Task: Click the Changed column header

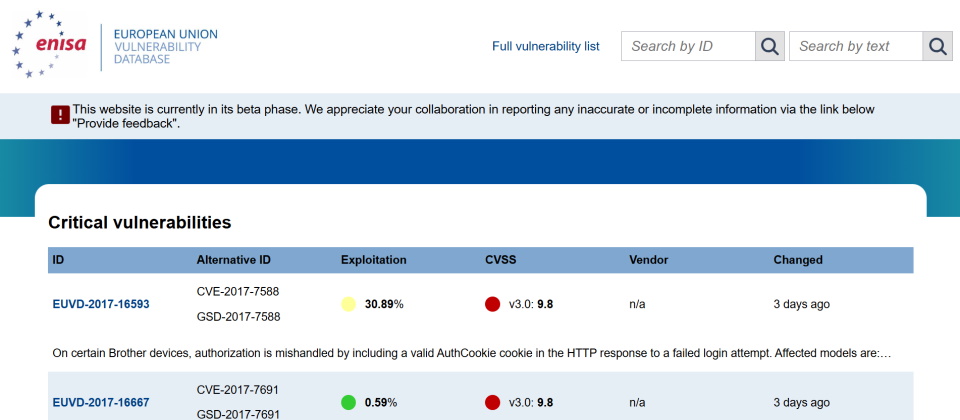Action: coord(798,260)
